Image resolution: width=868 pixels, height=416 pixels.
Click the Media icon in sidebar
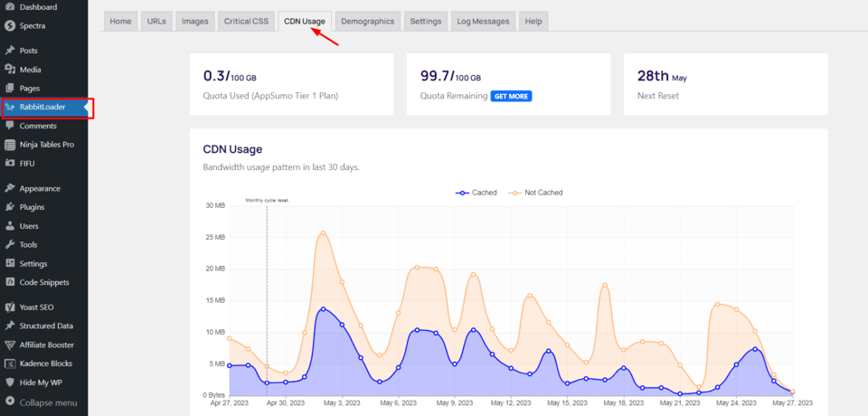tap(9, 70)
